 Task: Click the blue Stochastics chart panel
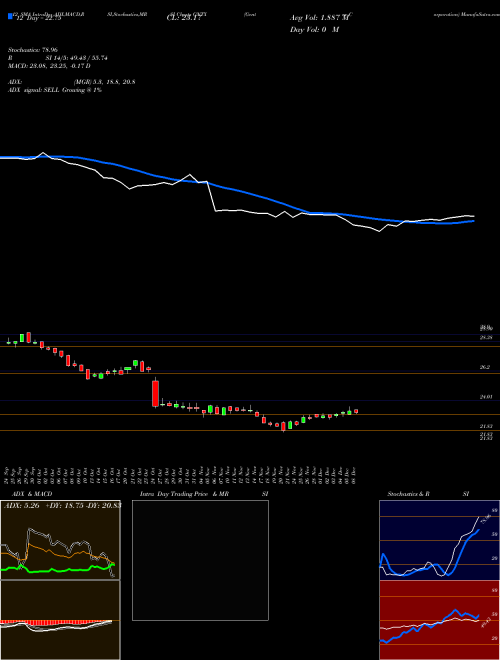439,540
